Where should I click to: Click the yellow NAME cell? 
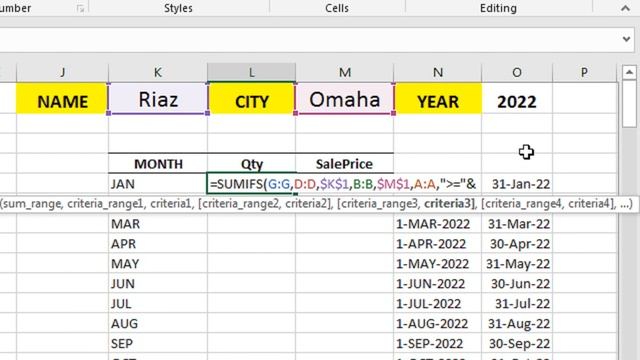click(x=62, y=98)
